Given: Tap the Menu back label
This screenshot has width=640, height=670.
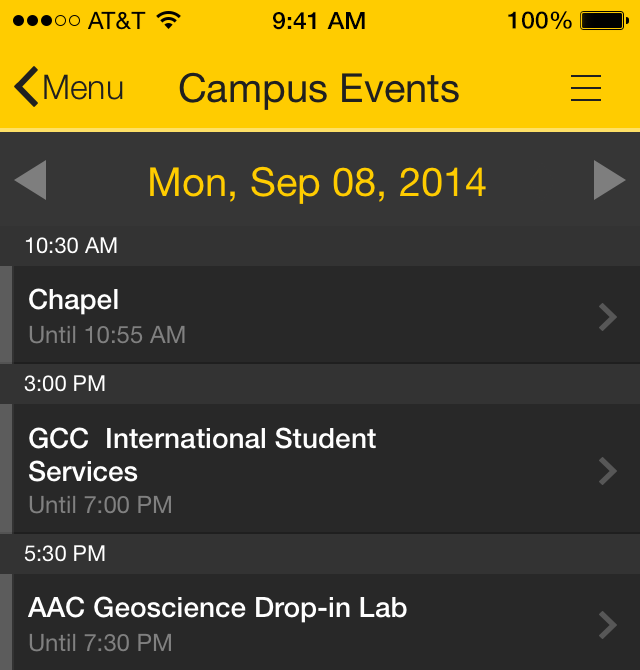Looking at the screenshot, I should pos(83,88).
